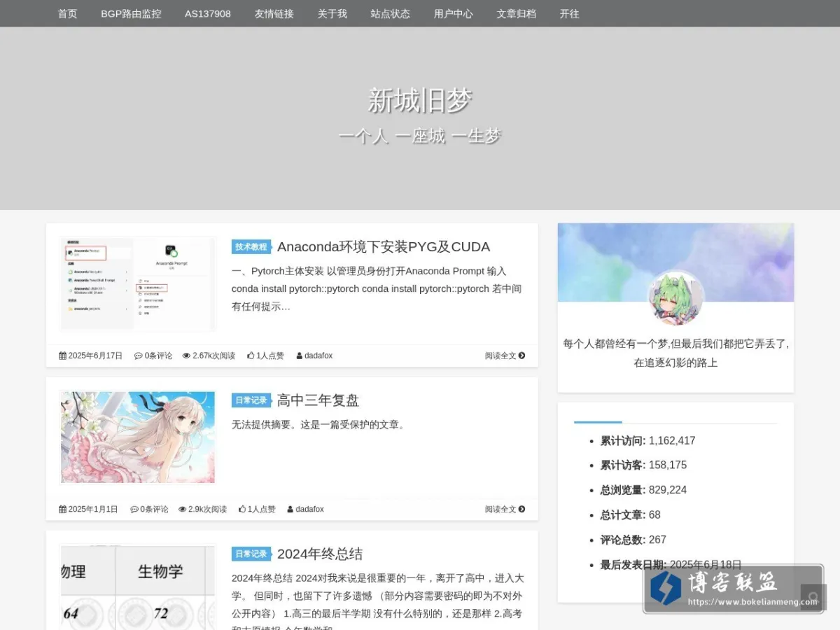Click the 累计访问: 1,162,417 statistic
This screenshot has height=630, width=840.
pos(647,441)
